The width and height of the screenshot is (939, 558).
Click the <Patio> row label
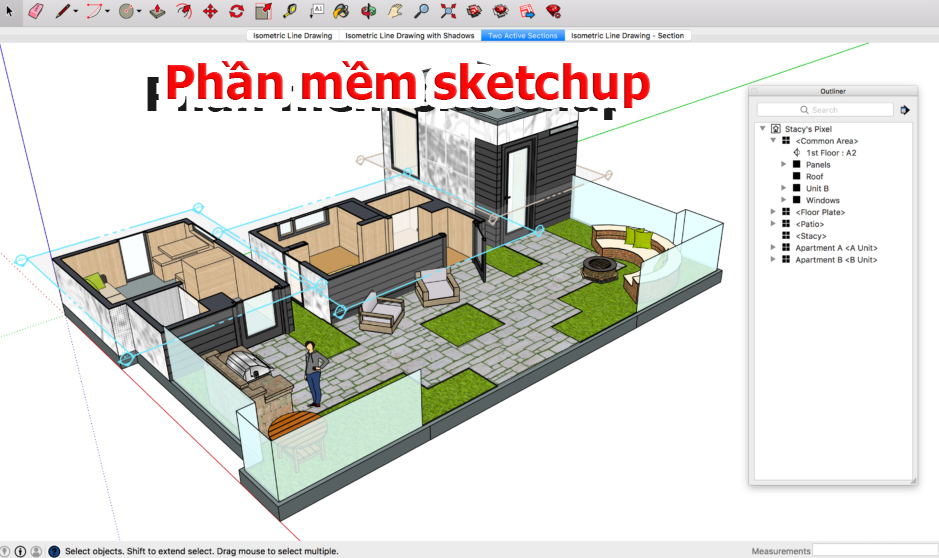coord(810,224)
